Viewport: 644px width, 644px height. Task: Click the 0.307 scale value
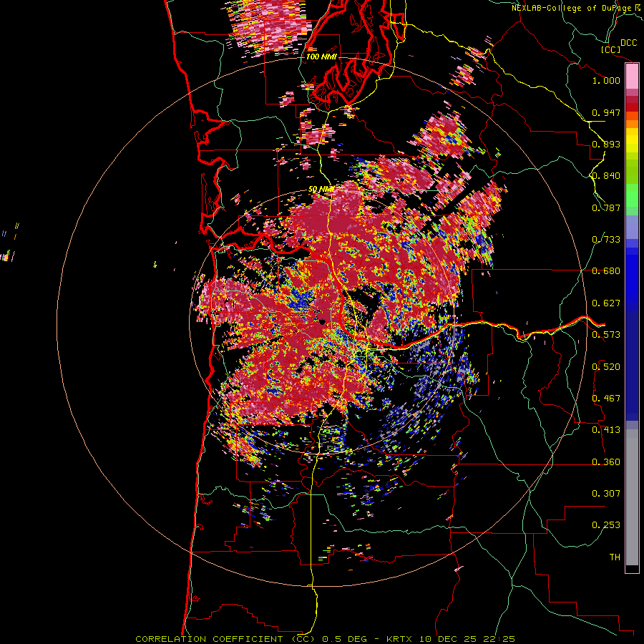[x=606, y=494]
